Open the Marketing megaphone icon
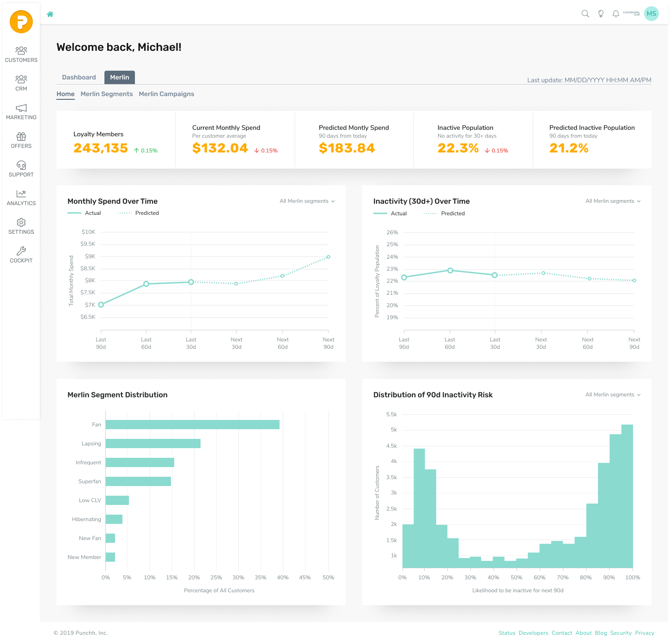The width and height of the screenshot is (670, 644). tap(21, 109)
